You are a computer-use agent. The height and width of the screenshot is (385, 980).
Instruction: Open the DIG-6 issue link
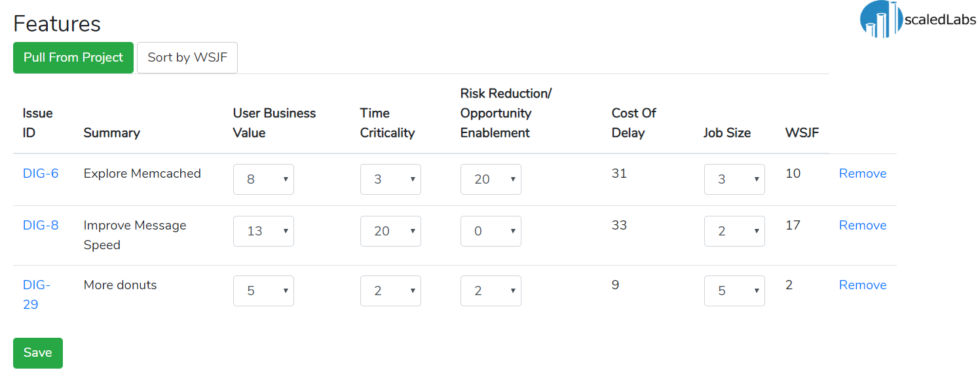click(41, 174)
